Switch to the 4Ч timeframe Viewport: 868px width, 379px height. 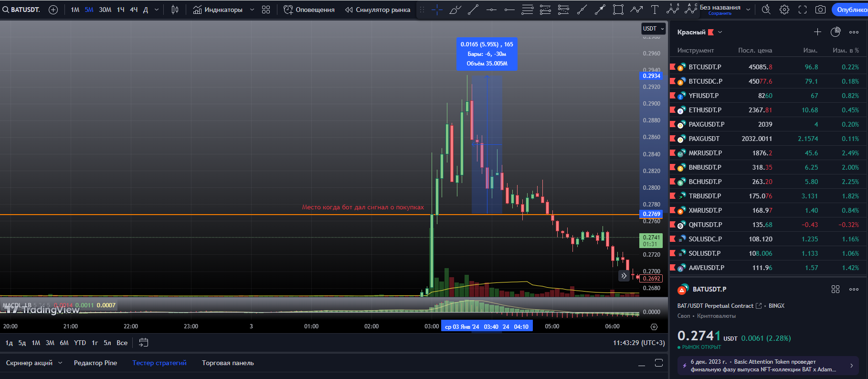tap(134, 10)
